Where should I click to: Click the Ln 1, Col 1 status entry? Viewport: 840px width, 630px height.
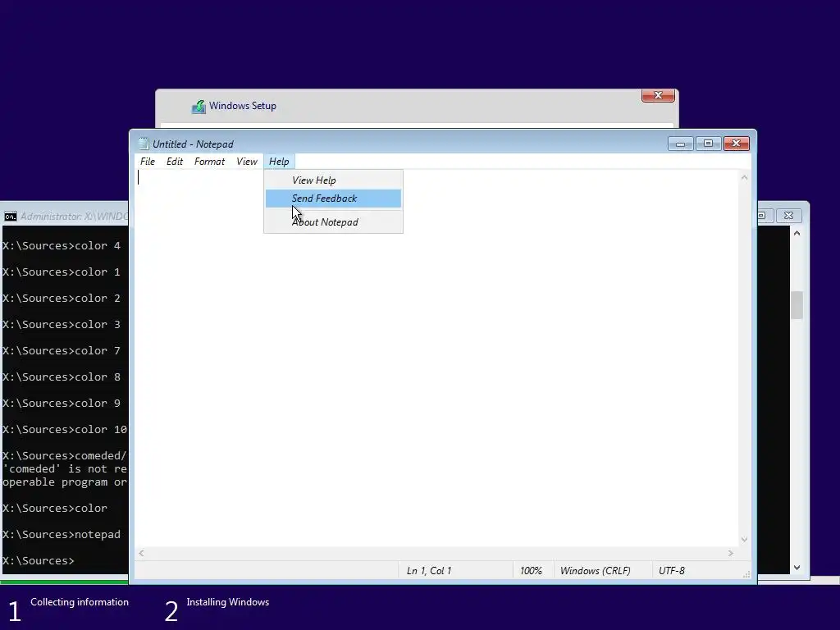(429, 571)
